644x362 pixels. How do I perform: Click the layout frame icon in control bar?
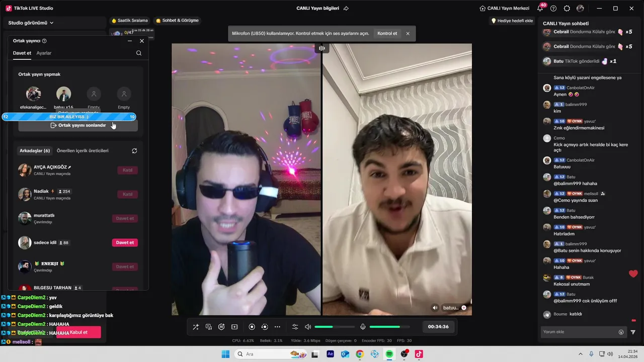pyautogui.click(x=234, y=327)
